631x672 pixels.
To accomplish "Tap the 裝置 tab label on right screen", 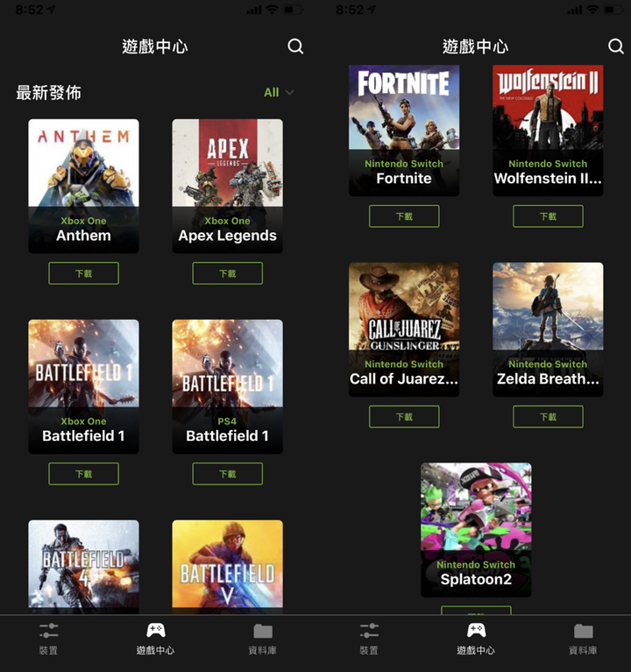I will (369, 651).
